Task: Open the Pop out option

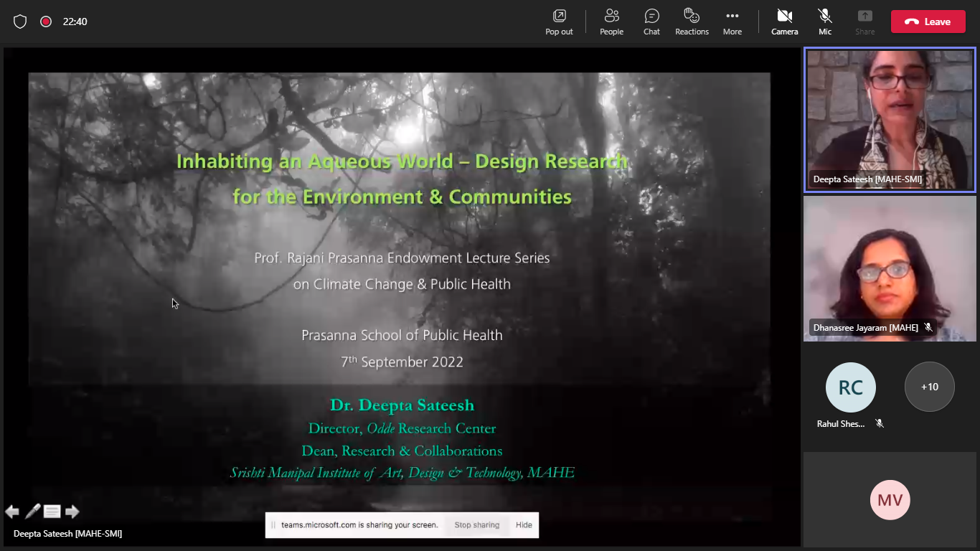Action: tap(559, 22)
